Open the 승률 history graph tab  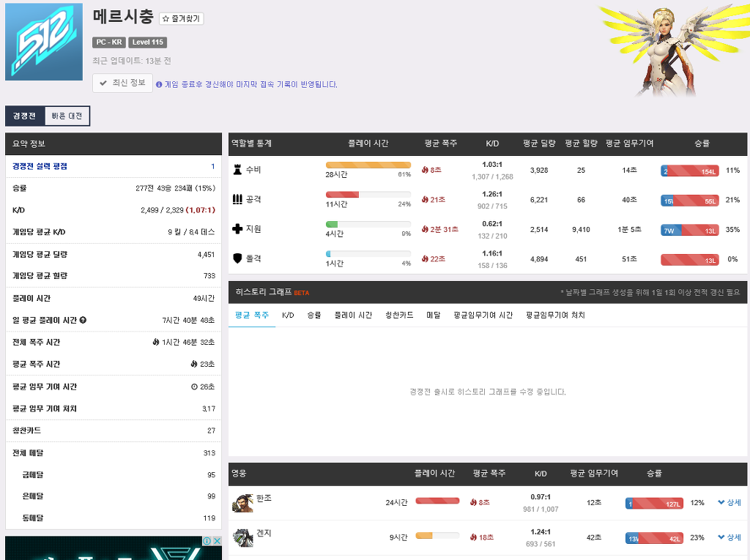click(314, 316)
